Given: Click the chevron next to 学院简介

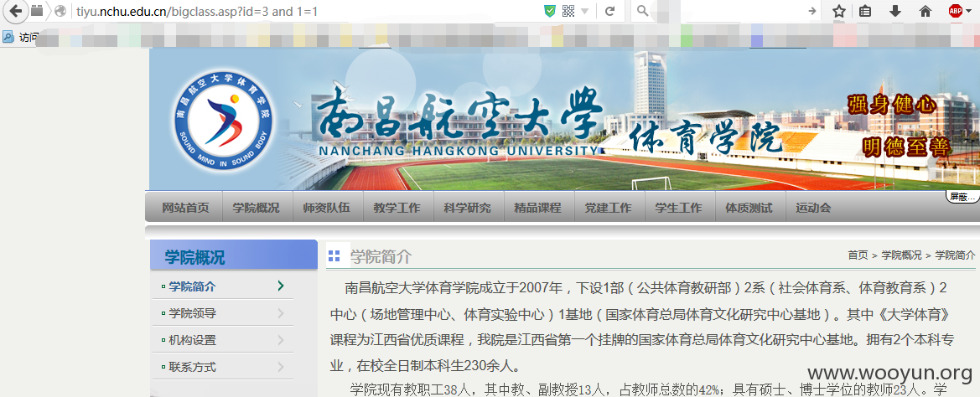Looking at the screenshot, I should click(281, 286).
